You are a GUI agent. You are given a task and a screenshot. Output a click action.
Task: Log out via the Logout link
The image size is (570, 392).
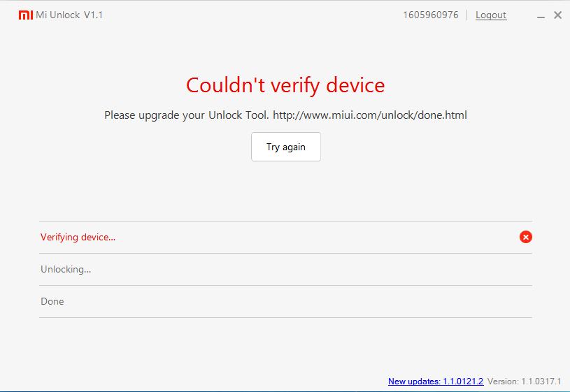[x=491, y=15]
